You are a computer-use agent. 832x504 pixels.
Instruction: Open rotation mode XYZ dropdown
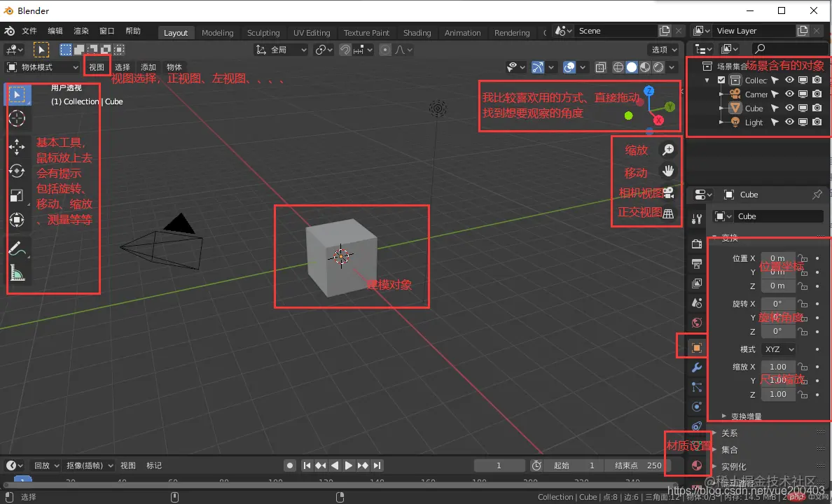click(778, 349)
